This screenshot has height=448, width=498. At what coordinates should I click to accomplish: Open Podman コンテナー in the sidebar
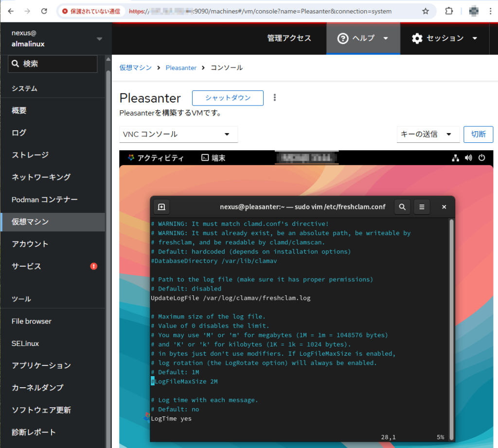pyautogui.click(x=45, y=200)
